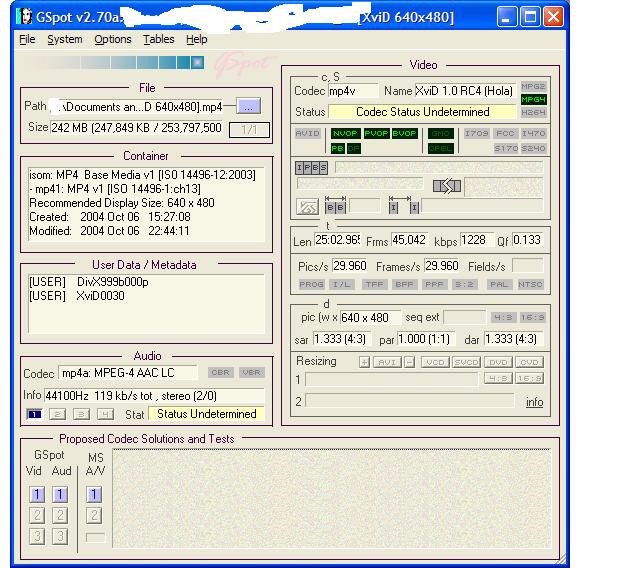Click the H264 indicator
This screenshot has width=640, height=568.
tap(533, 112)
